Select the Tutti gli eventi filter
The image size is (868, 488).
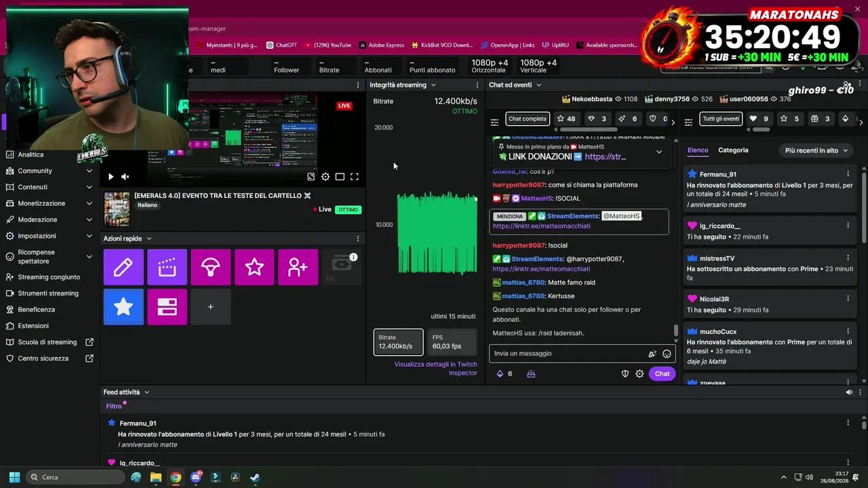(x=721, y=119)
